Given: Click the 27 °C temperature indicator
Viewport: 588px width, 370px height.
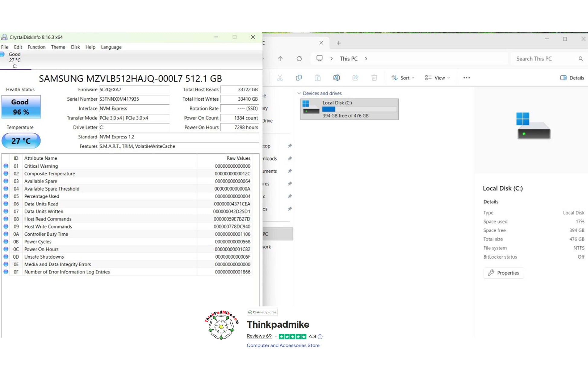Looking at the screenshot, I should 21,141.
